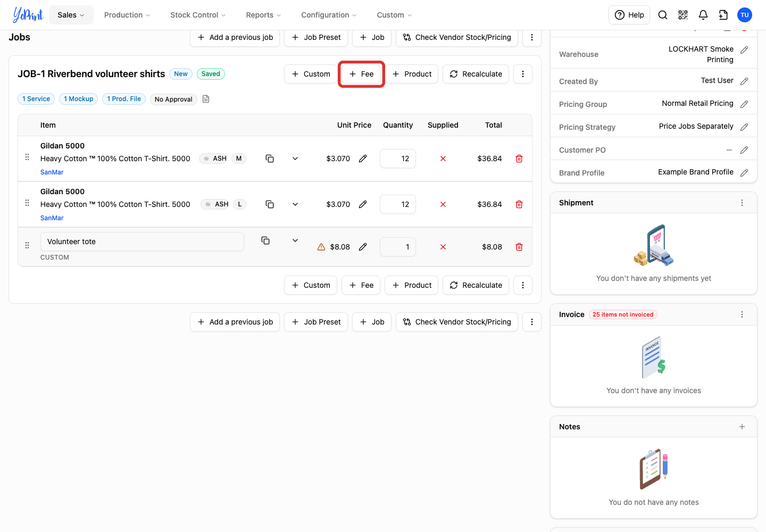Open the QR code scanner icon

coord(683,15)
